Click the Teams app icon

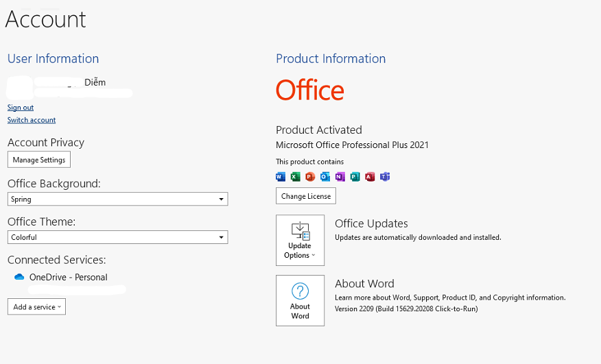pyautogui.click(x=385, y=177)
